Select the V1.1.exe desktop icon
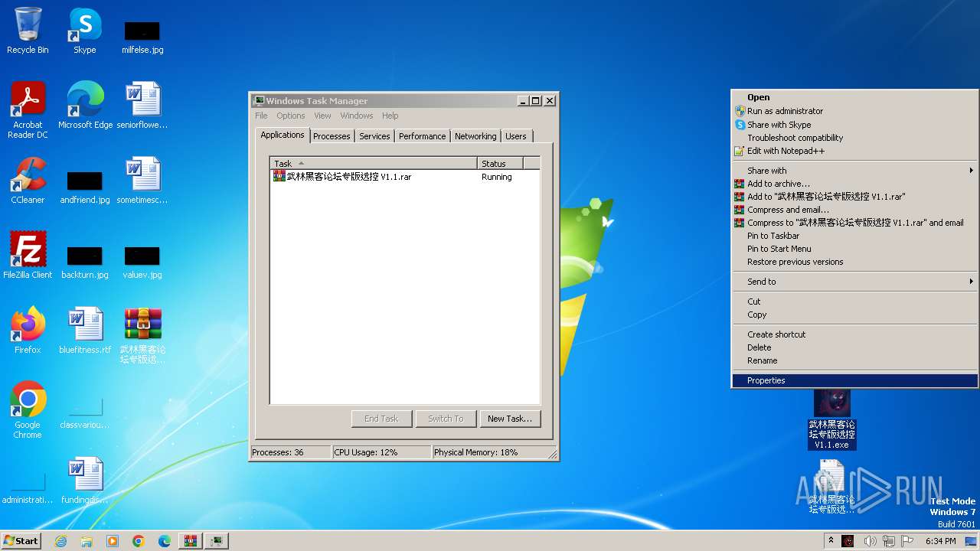The height and width of the screenshot is (551, 980). click(x=832, y=419)
